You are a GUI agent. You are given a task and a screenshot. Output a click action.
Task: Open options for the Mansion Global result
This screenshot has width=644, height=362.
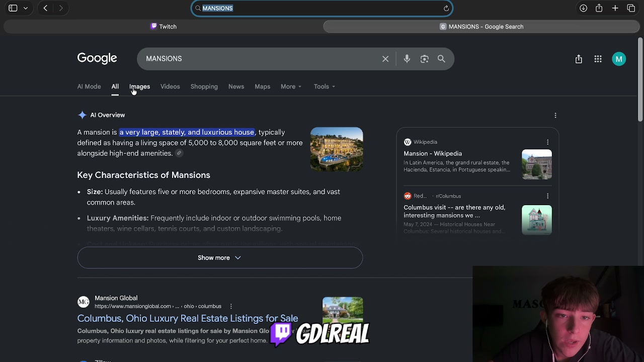(231, 306)
